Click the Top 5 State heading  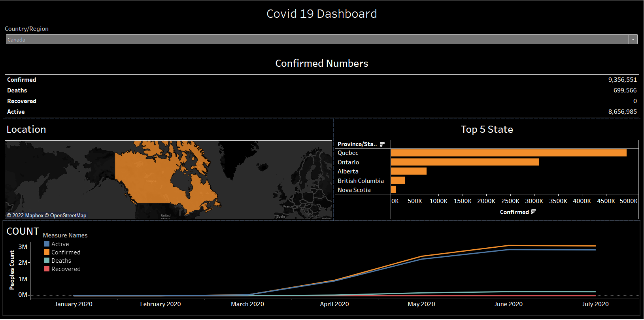pyautogui.click(x=487, y=130)
